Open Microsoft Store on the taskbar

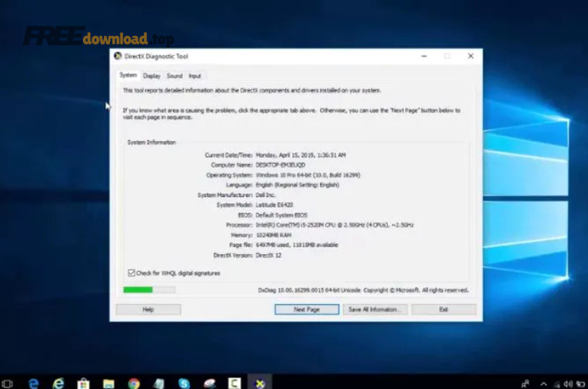pyautogui.click(x=83, y=383)
